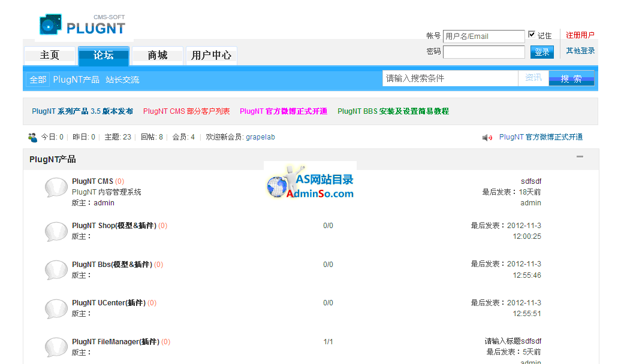Click the 12:55:51 last post time
The height and width of the screenshot is (364, 621).
coord(527,313)
